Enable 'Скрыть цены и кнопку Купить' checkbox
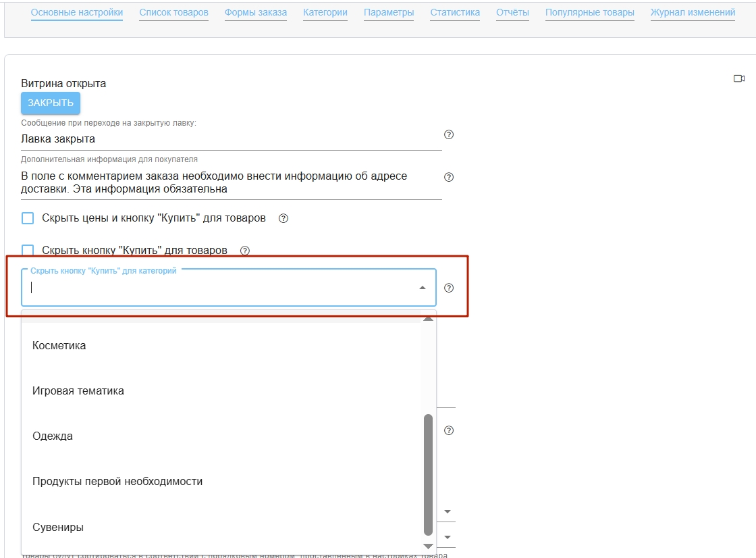The height and width of the screenshot is (558, 756). point(28,218)
